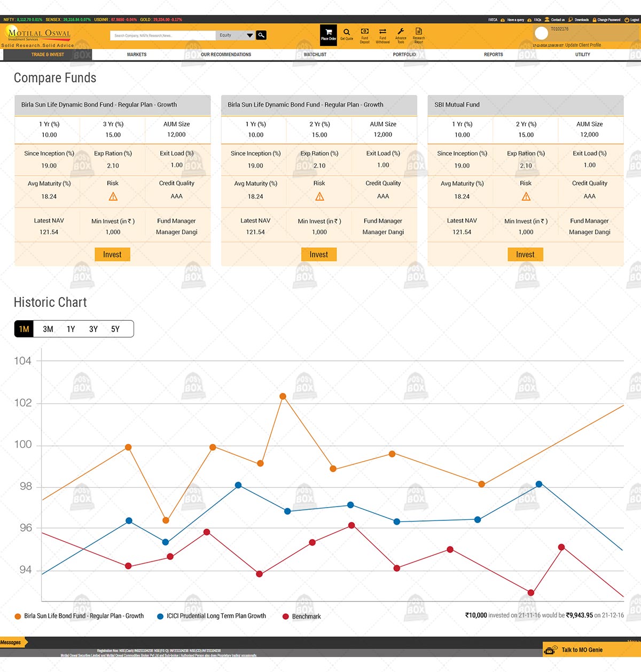This screenshot has width=641, height=672.
Task: Click the Update Client Profile link
Action: click(583, 45)
